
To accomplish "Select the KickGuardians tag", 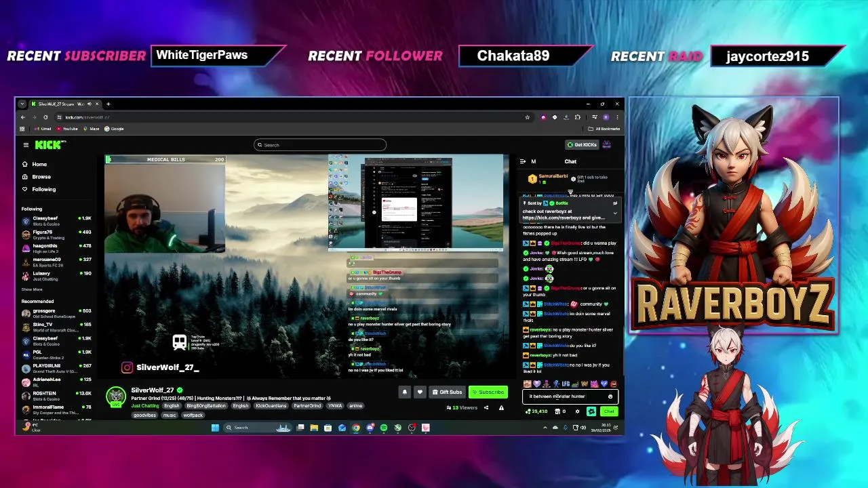I will point(271,406).
